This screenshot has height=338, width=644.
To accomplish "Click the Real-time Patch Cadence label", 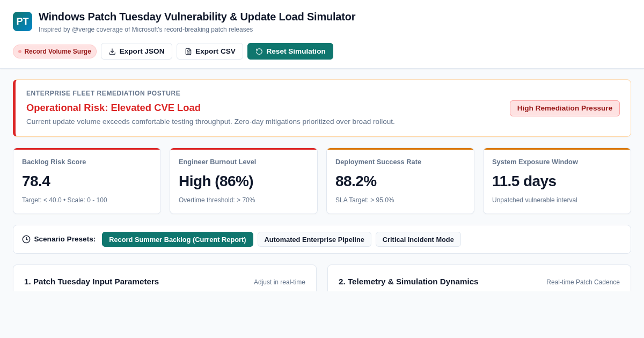I will click(x=583, y=282).
